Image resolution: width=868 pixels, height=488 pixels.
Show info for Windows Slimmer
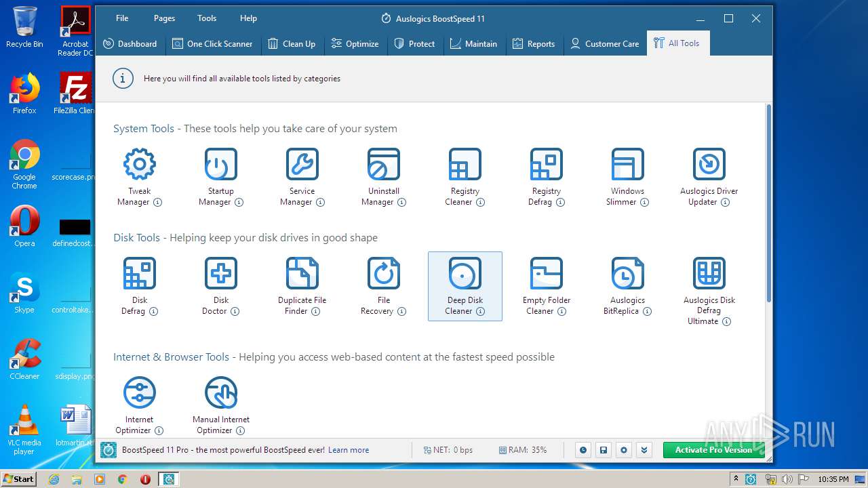(644, 202)
